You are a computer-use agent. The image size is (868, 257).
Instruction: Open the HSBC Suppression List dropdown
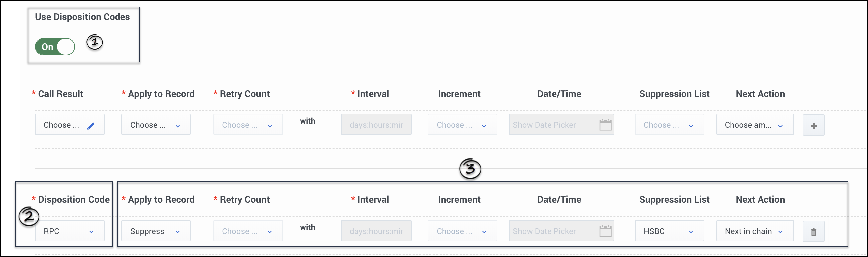click(x=669, y=231)
